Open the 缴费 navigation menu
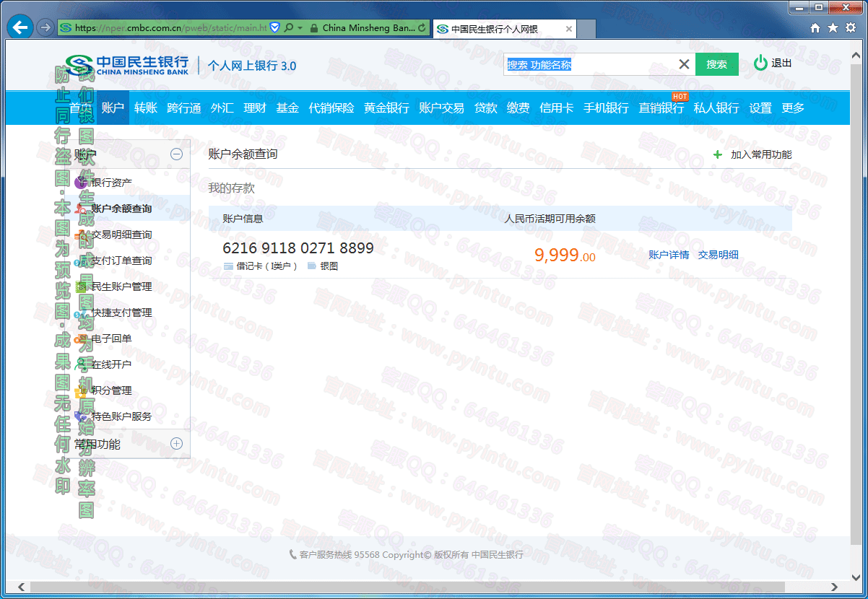 pos(518,108)
